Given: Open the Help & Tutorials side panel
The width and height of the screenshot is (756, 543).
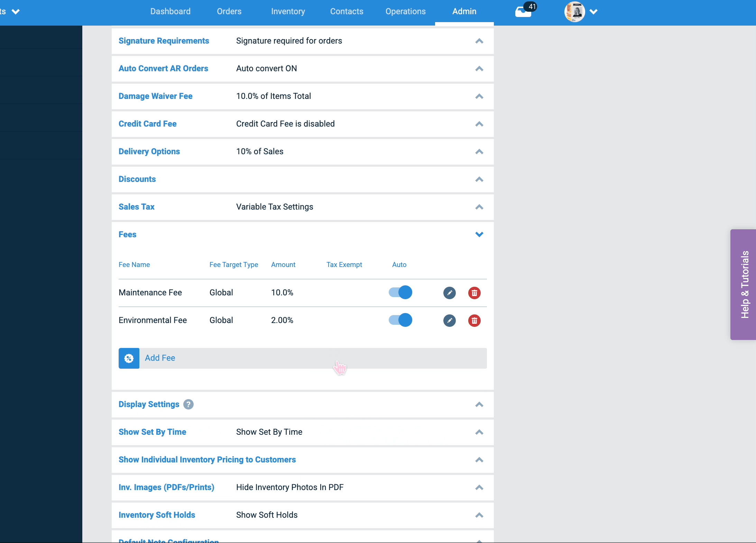Looking at the screenshot, I should pyautogui.click(x=743, y=285).
